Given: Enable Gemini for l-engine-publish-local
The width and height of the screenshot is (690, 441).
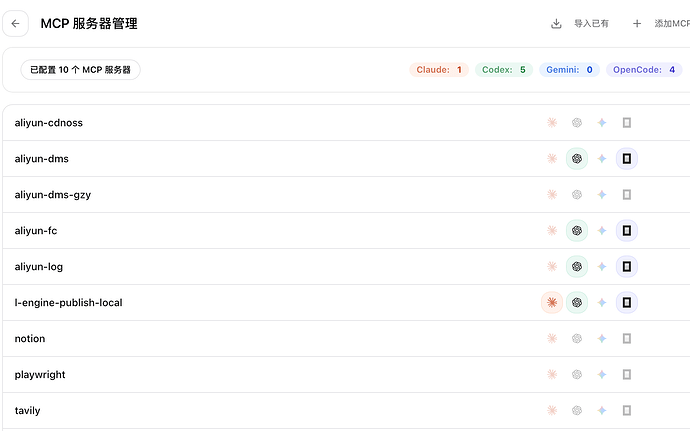Looking at the screenshot, I should tap(602, 303).
